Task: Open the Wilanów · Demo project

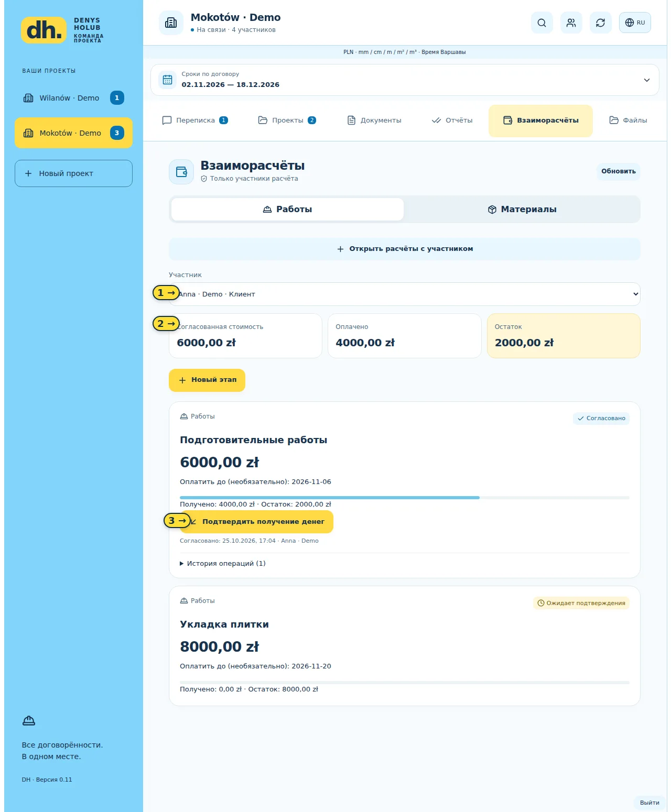Action: click(73, 98)
